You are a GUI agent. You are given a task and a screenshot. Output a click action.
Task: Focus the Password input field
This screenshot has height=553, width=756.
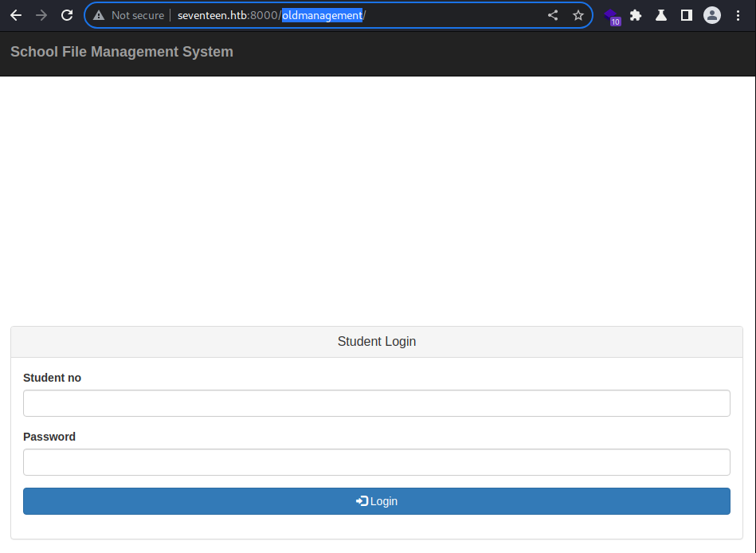coord(377,462)
